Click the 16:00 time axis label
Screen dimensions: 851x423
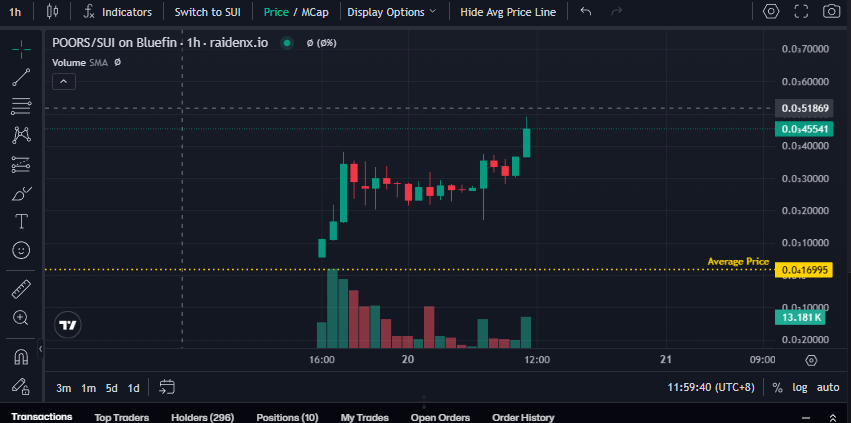point(322,359)
